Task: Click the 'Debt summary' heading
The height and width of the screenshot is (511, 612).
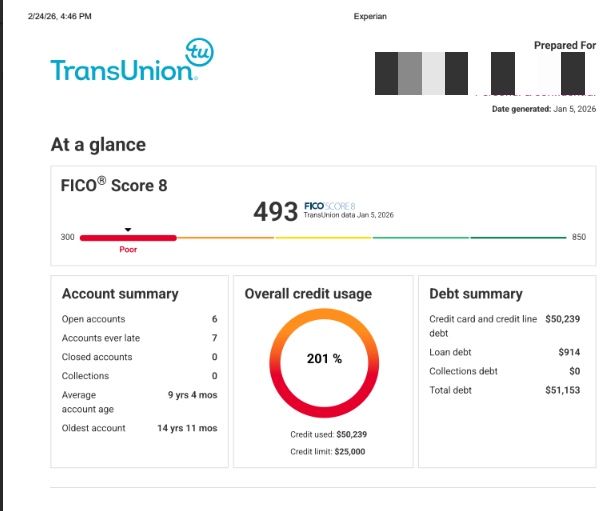Action: (x=476, y=294)
